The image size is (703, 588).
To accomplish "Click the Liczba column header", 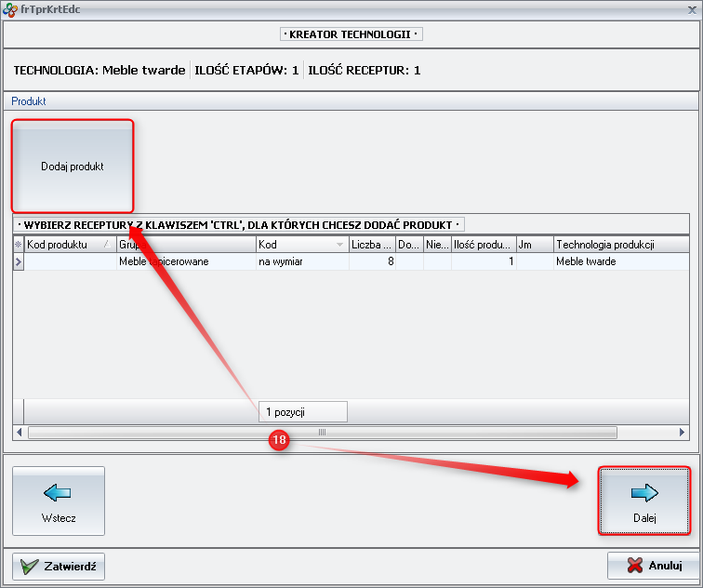I will coord(372,245).
